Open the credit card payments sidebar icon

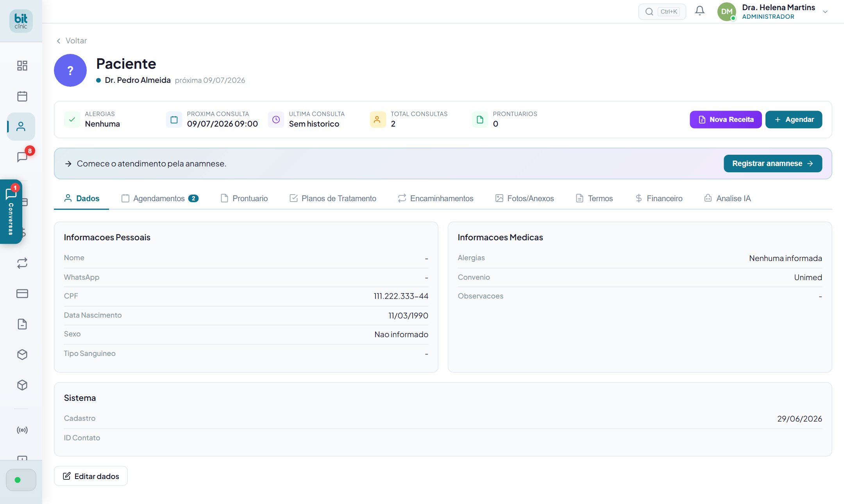point(22,293)
